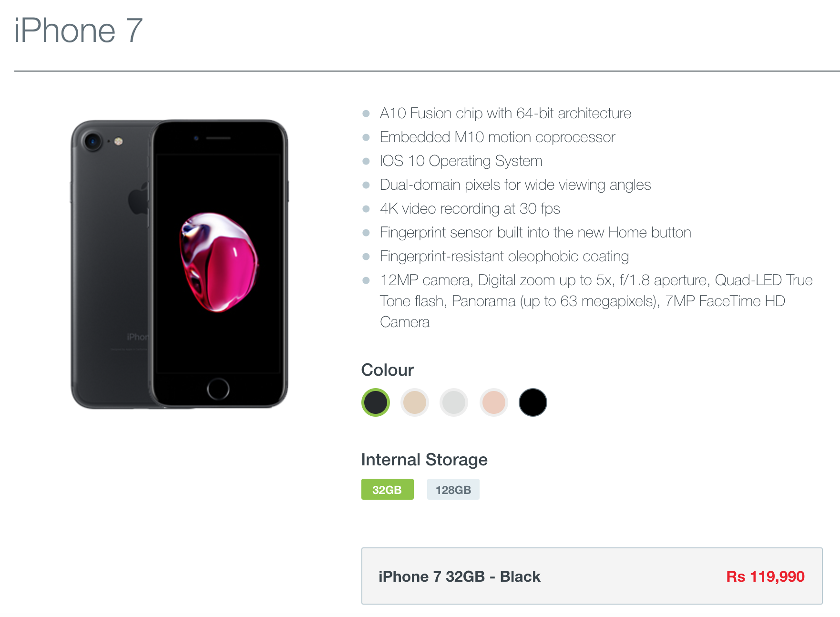Click the Rs 119,990 price
The height and width of the screenshot is (617, 840).
click(x=765, y=576)
